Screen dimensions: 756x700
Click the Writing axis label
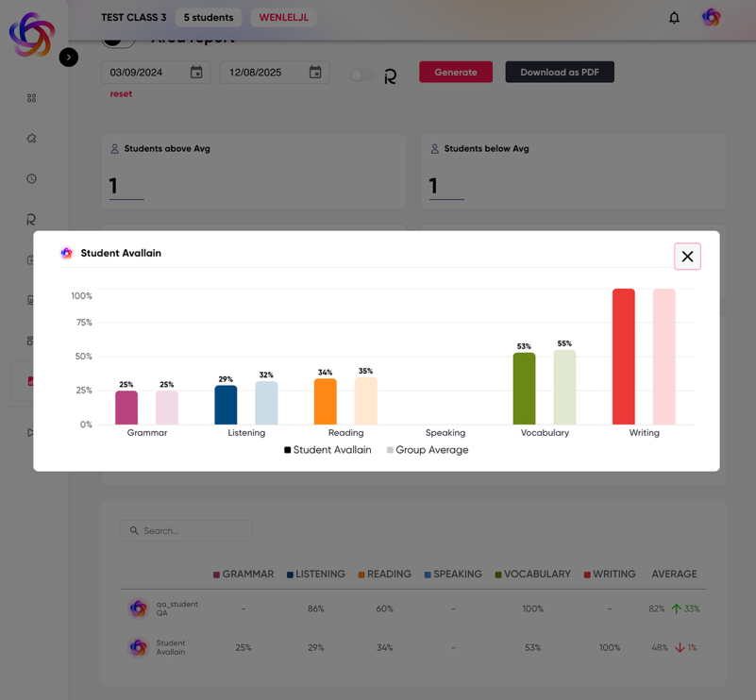pos(644,433)
